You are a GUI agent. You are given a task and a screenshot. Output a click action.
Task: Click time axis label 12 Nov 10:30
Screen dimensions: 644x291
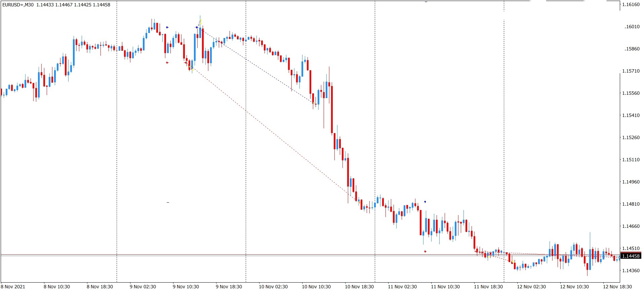(574, 287)
